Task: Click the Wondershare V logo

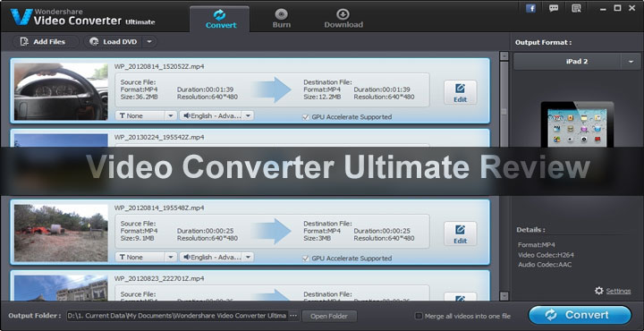Action: pos(21,17)
